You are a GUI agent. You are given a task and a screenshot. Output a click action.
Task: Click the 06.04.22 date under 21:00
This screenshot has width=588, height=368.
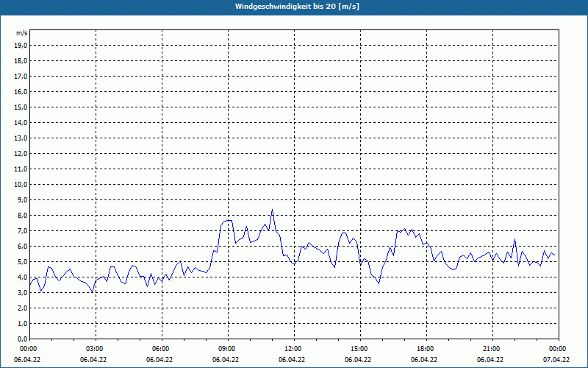point(490,360)
